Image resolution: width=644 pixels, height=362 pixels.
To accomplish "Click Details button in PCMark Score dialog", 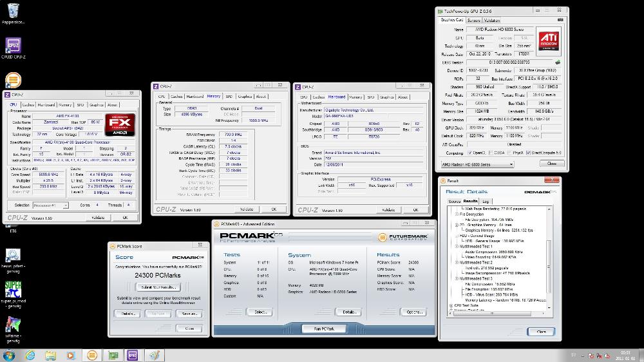I will tap(128, 314).
